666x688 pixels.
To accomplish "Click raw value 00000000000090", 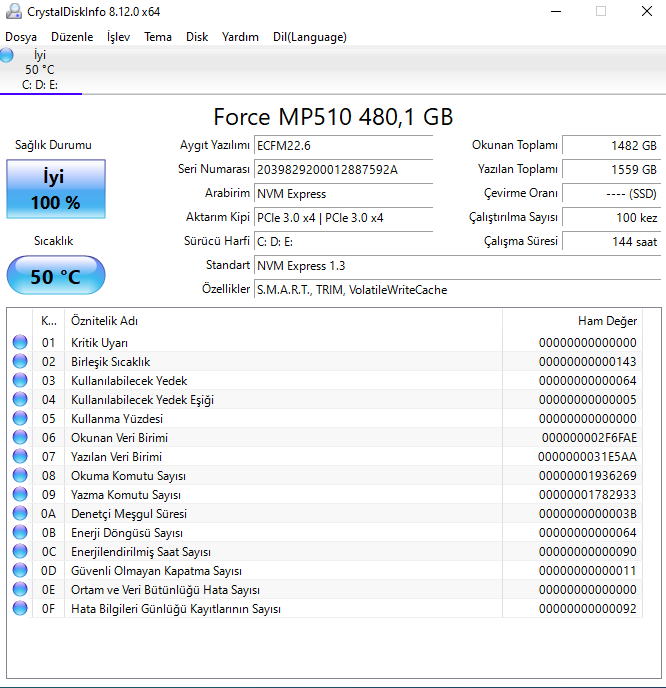I will 588,552.
